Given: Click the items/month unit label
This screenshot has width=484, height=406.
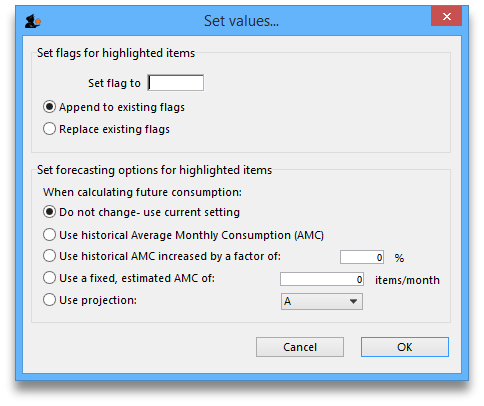Looking at the screenshot, I should 407,280.
